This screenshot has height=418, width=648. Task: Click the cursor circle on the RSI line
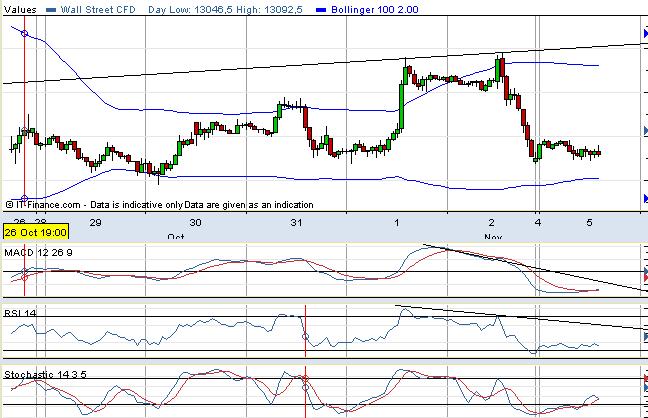tap(305, 337)
